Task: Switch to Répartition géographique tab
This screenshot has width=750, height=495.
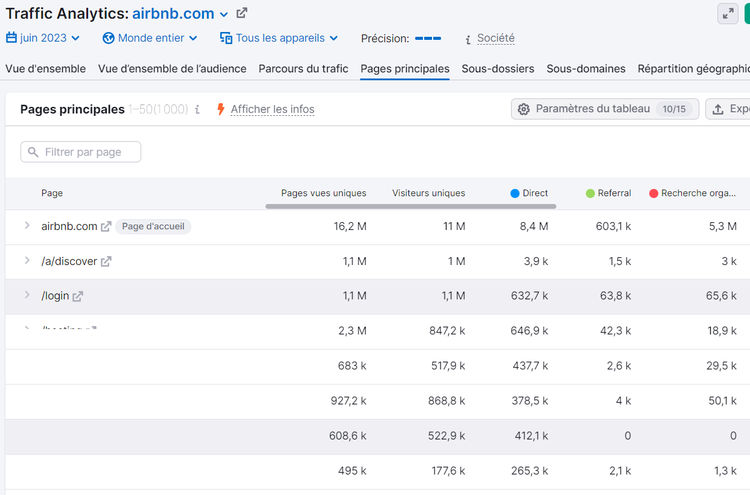Action: pos(694,69)
